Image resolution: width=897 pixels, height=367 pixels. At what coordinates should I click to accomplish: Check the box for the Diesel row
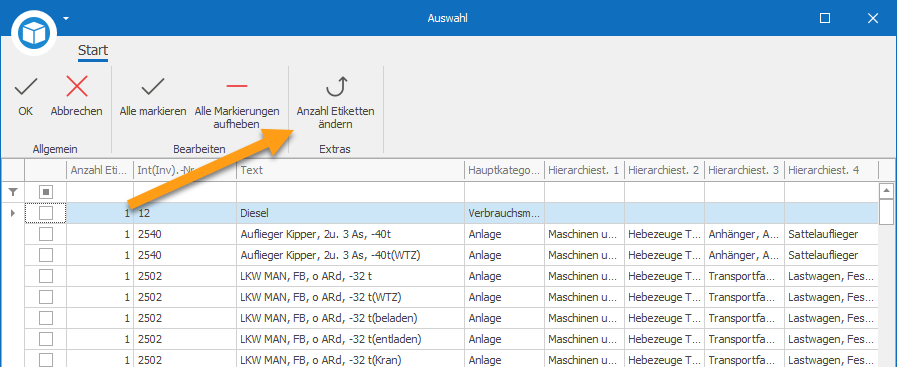coord(46,213)
